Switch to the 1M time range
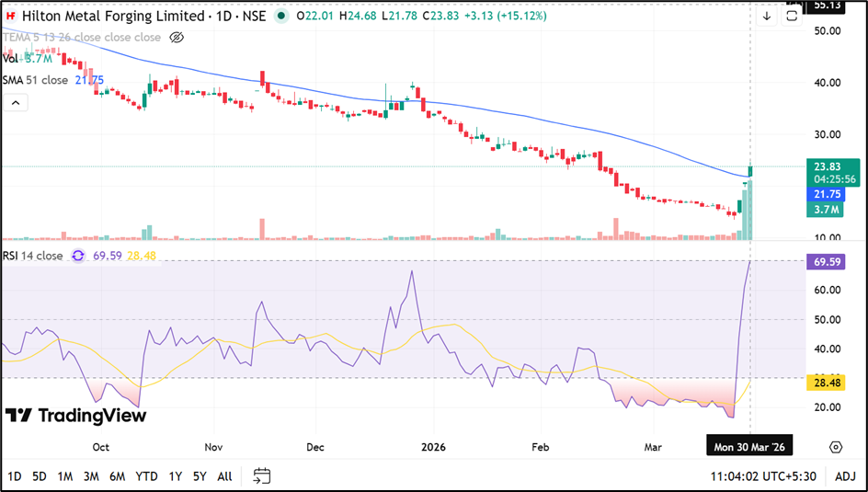This screenshot has height=492, width=868. pos(64,476)
